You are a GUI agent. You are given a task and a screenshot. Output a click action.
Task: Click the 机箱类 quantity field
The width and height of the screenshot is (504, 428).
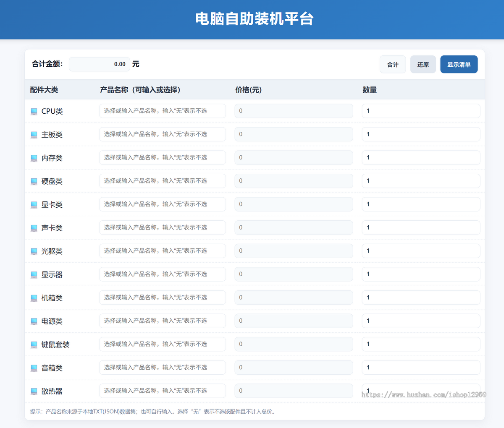(x=421, y=298)
